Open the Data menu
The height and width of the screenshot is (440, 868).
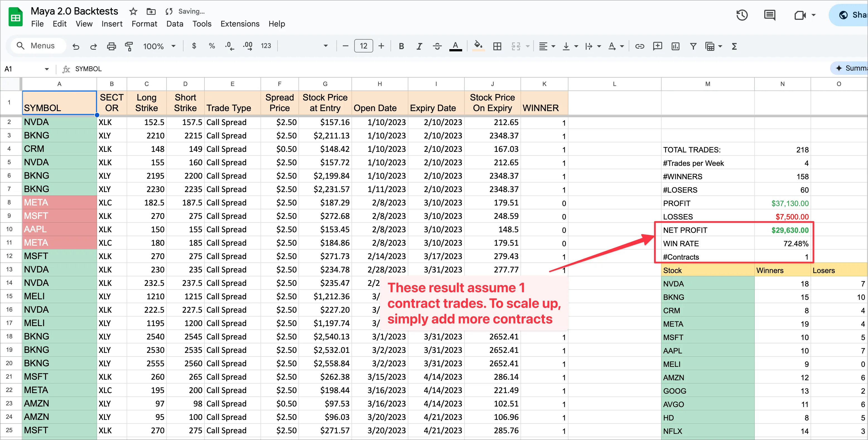(175, 24)
